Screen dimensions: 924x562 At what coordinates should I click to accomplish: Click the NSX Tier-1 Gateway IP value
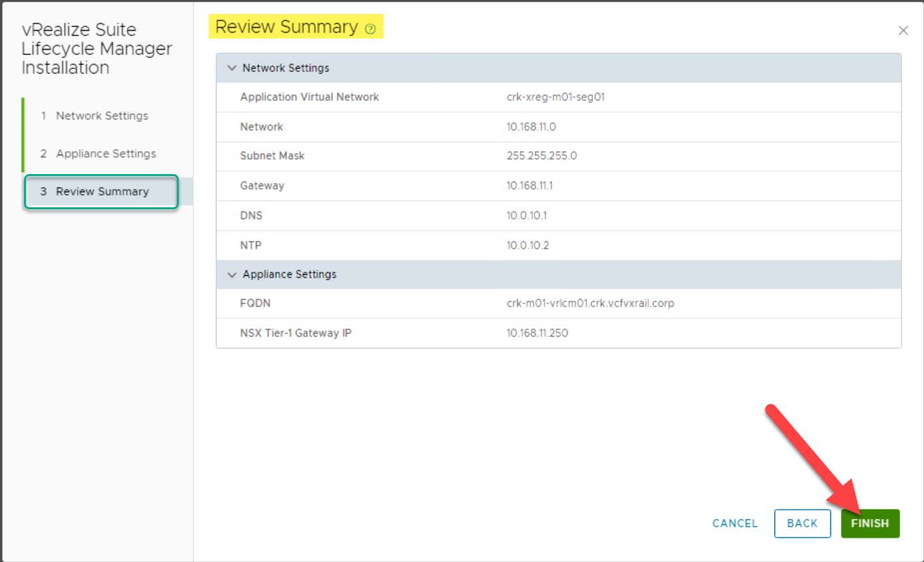click(537, 333)
